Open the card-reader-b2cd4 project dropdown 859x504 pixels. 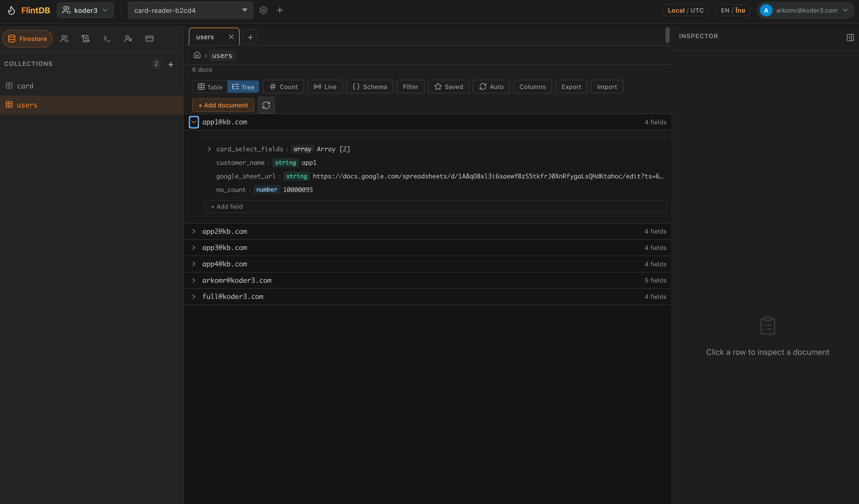(x=191, y=10)
